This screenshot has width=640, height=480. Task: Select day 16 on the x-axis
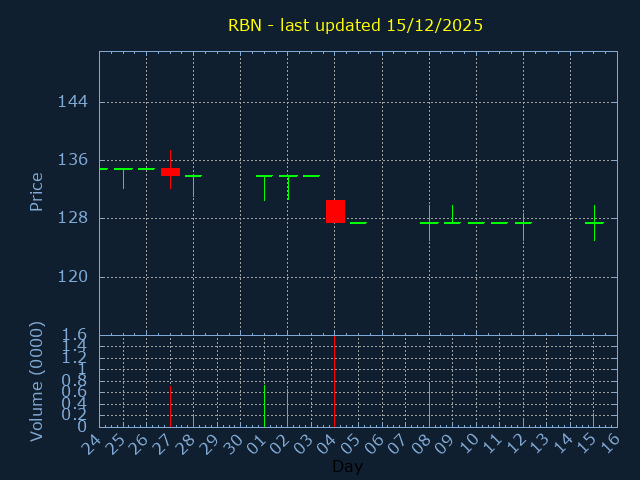pos(610,443)
